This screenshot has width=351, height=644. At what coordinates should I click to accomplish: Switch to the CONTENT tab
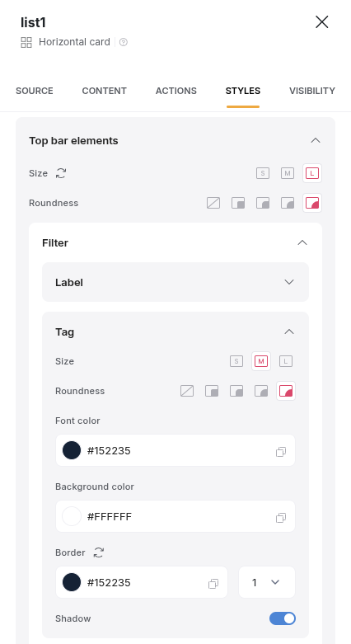tap(105, 91)
